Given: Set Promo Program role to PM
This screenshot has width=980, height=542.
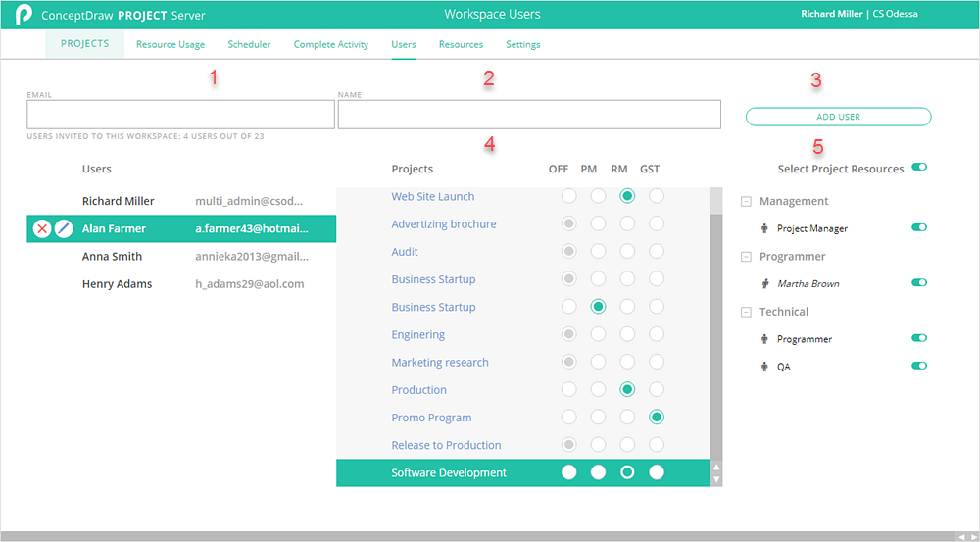Looking at the screenshot, I should pyautogui.click(x=598, y=417).
